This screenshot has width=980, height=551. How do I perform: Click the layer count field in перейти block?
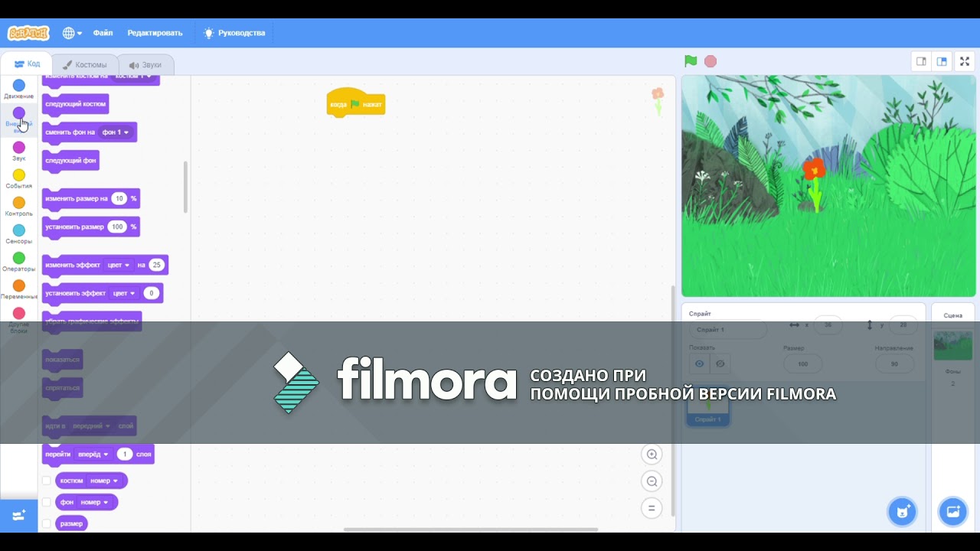[x=124, y=455]
